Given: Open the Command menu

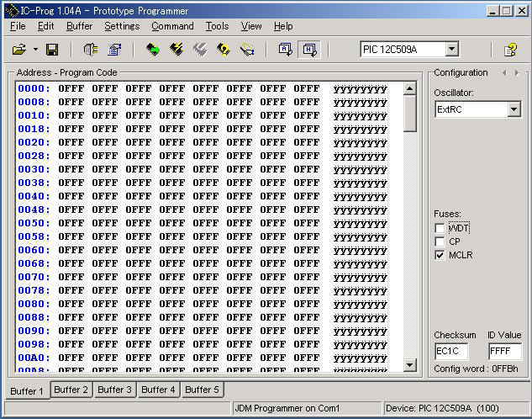Looking at the screenshot, I should click(172, 26).
